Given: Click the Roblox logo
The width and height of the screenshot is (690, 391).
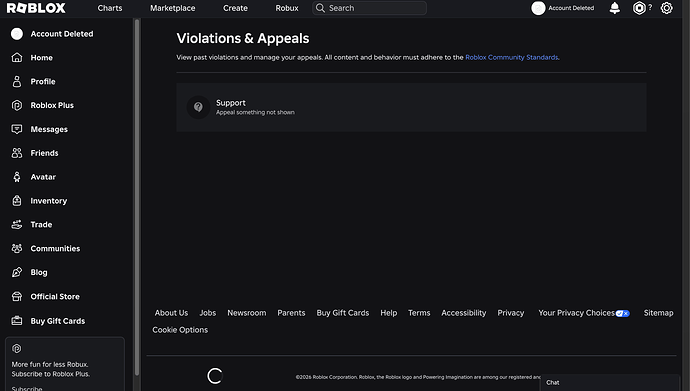Looking at the screenshot, I should click(36, 8).
